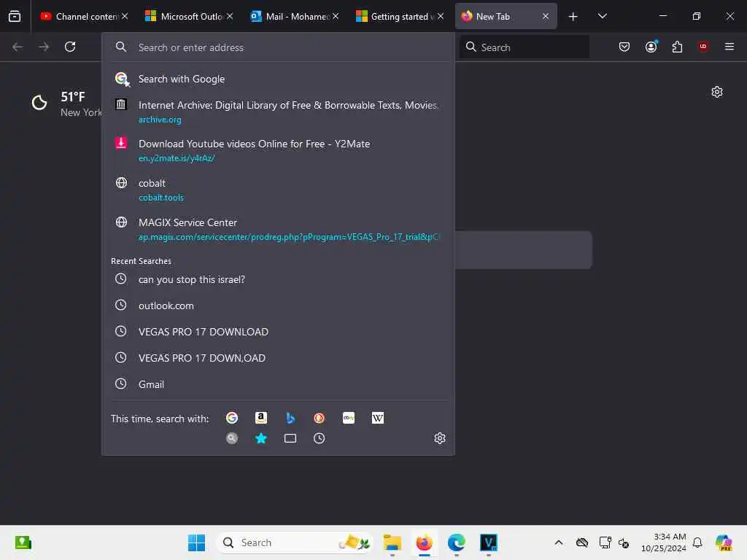Open new tab personalize gear
Viewport: 747px width, 560px height.
tap(717, 92)
